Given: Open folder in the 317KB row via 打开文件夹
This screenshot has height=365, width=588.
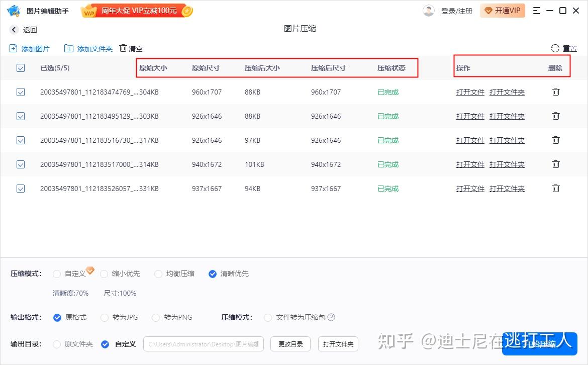Looking at the screenshot, I should pyautogui.click(x=507, y=140).
